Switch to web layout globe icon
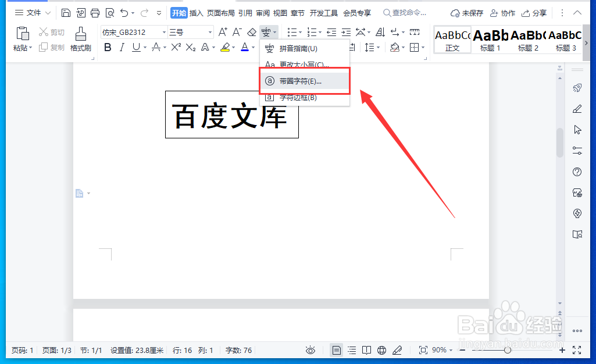Screen dimensions: 596x364 (381, 350)
